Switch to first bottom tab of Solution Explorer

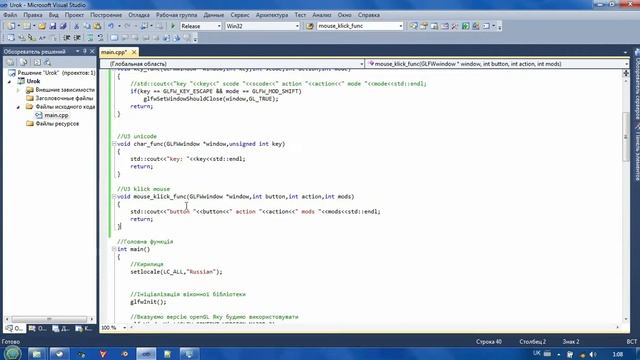(x=15, y=329)
